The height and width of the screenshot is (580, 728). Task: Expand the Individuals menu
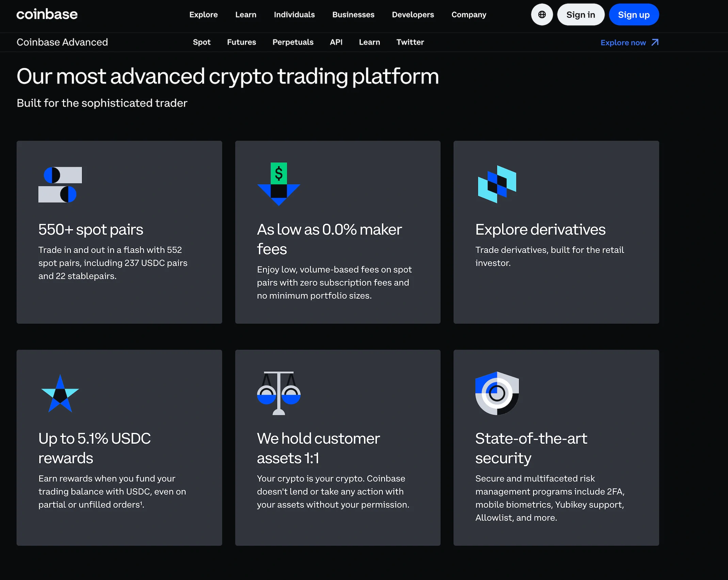click(294, 15)
